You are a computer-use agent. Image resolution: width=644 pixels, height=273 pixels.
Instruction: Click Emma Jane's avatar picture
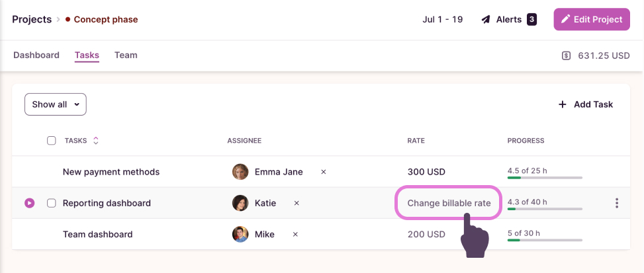click(240, 172)
